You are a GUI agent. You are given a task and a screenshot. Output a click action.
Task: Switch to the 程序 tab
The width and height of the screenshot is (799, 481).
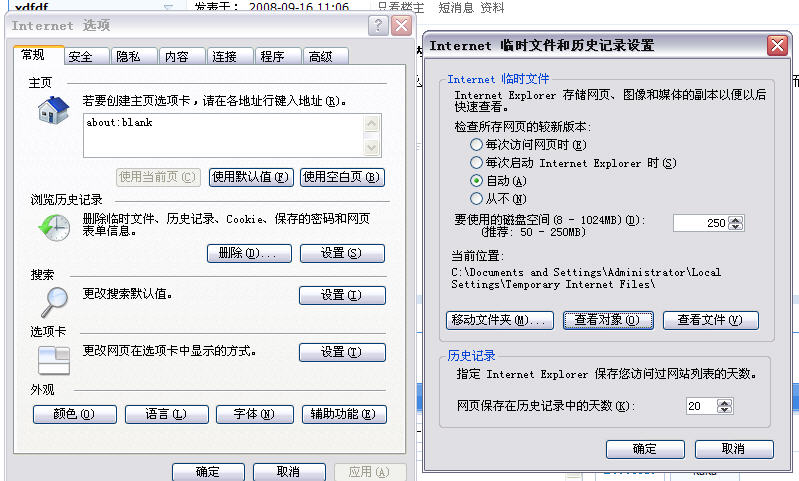tap(278, 57)
